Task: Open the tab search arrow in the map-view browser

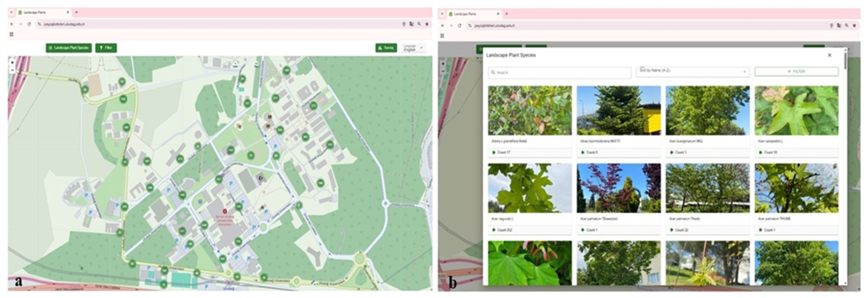Action: pos(12,12)
